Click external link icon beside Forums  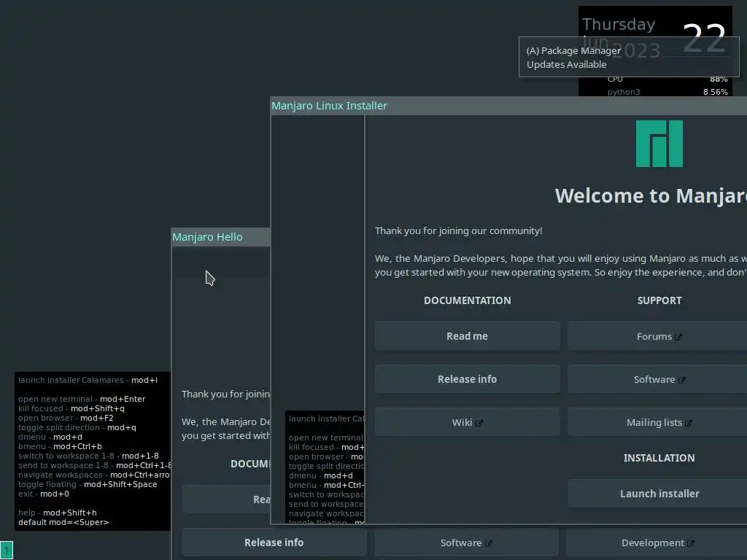[678, 337]
